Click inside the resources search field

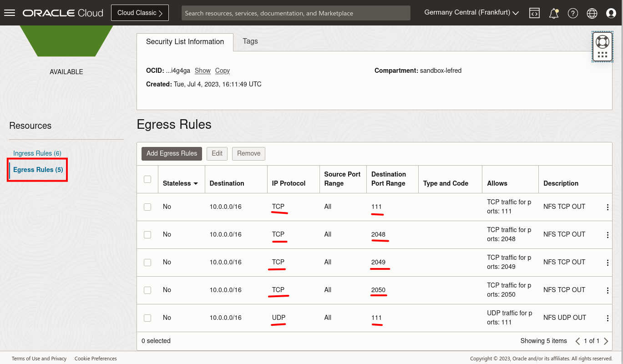click(296, 13)
